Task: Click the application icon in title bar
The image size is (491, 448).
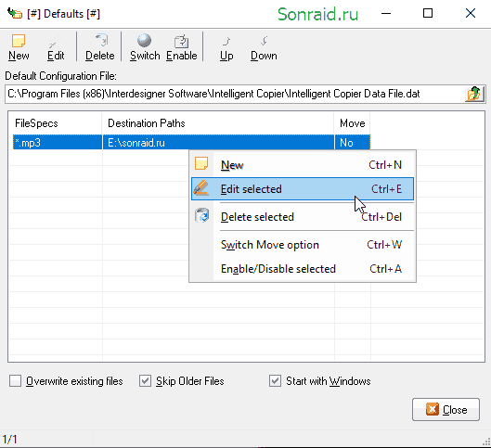Action: pos(15,14)
